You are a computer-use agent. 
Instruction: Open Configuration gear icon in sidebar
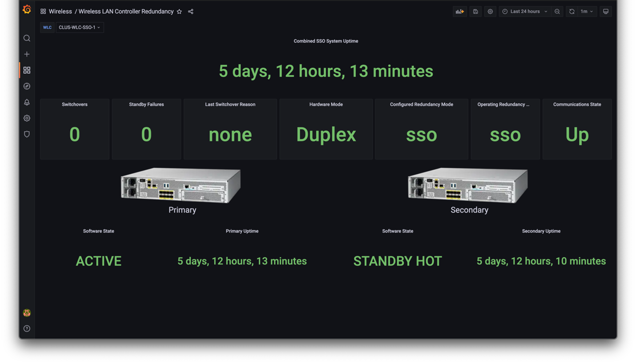point(27,118)
